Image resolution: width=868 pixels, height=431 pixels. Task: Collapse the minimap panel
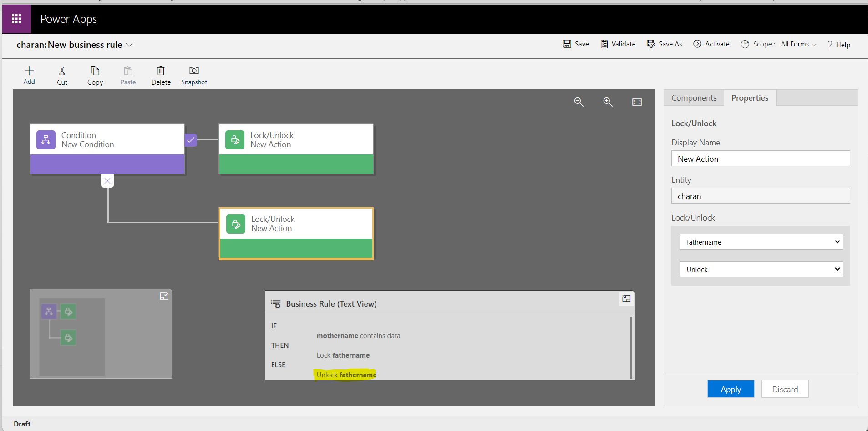(x=164, y=296)
